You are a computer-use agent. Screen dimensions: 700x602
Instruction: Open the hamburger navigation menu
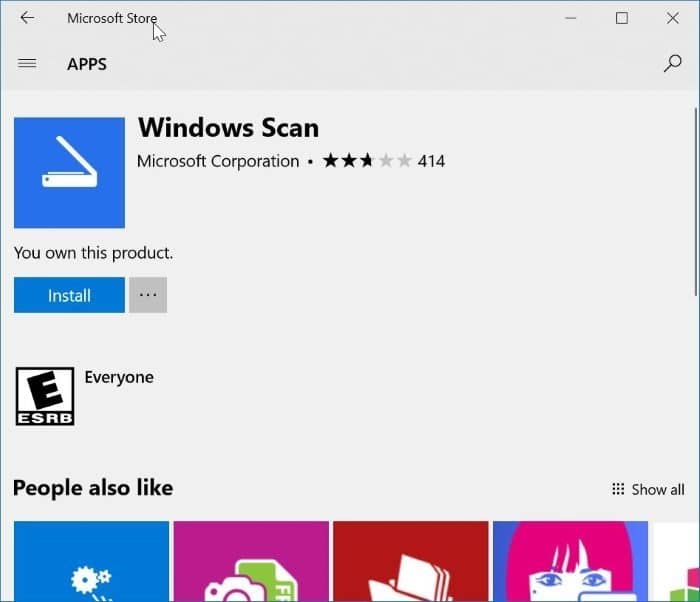(27, 64)
